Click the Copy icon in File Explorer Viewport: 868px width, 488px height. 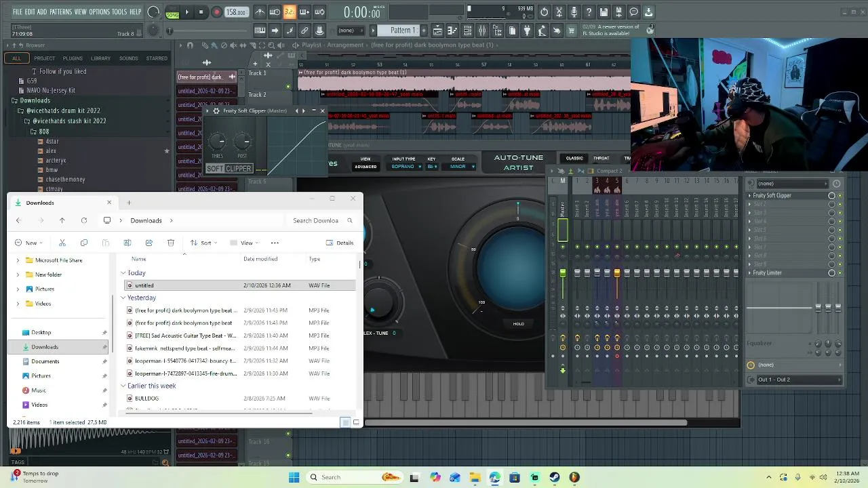pyautogui.click(x=83, y=243)
